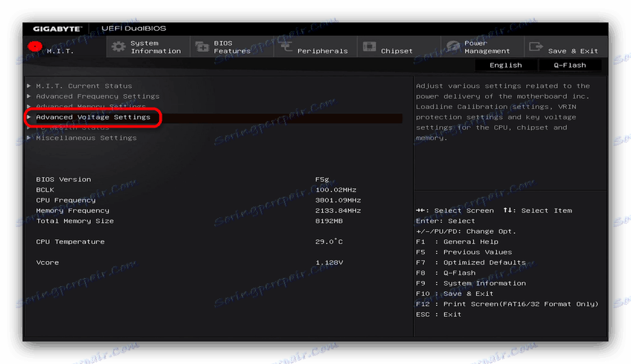Open the Save & Exit tab
This screenshot has width=631, height=364.
[x=566, y=46]
